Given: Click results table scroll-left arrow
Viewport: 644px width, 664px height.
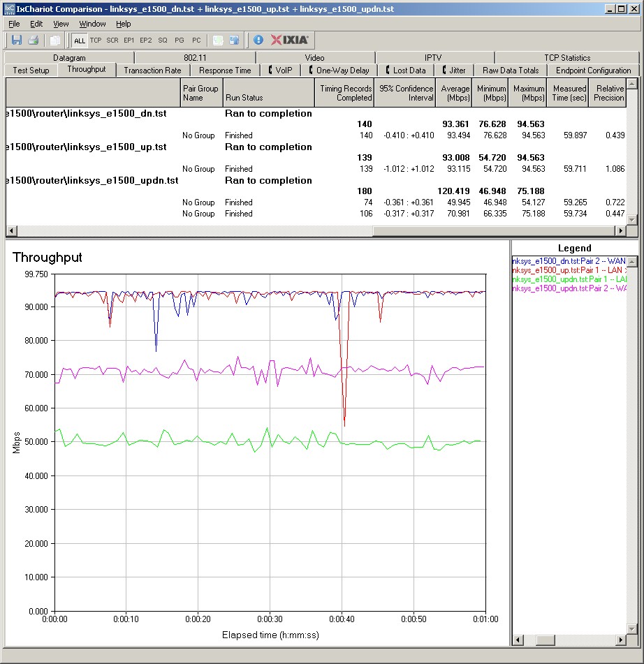Looking at the screenshot, I should click(x=11, y=231).
